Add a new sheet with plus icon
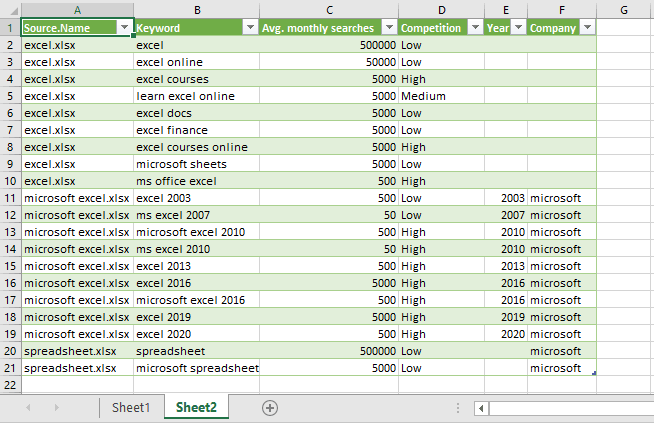Screen dimensions: 654x423 point(270,408)
